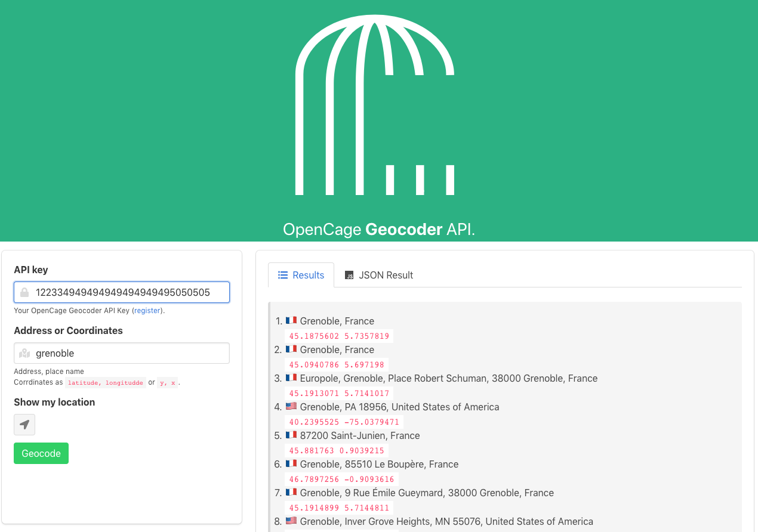Screen dimensions: 758x532
Task: Focus the API key input field
Action: coord(122,292)
